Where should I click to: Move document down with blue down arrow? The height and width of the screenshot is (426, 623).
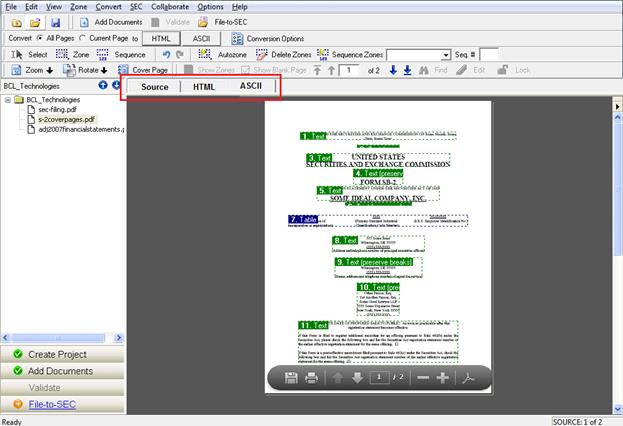coord(116,85)
